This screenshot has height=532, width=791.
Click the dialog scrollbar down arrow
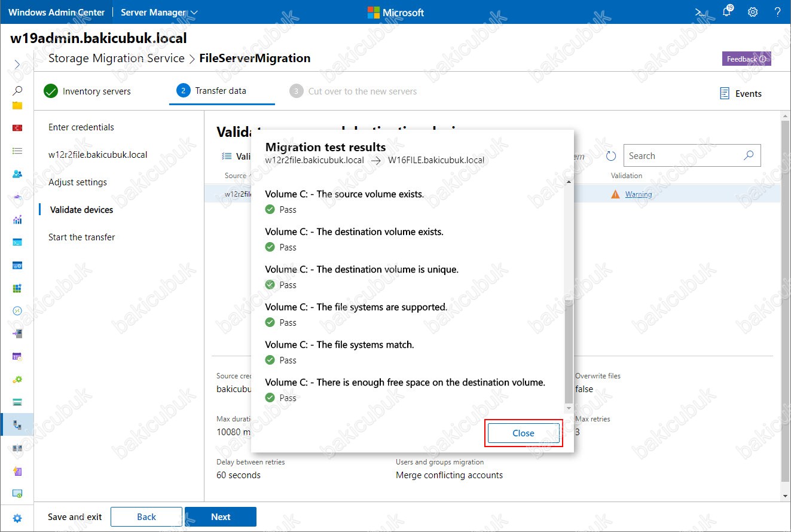coord(568,408)
